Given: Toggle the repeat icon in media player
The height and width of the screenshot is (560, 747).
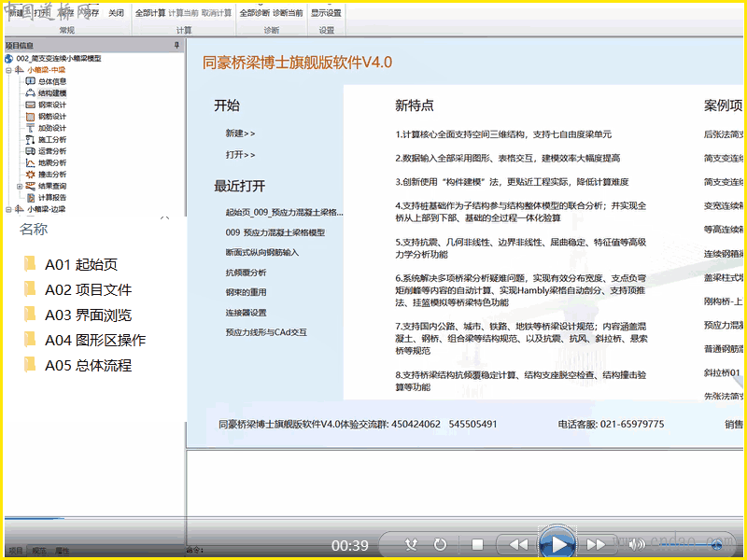Looking at the screenshot, I should coord(440,544).
